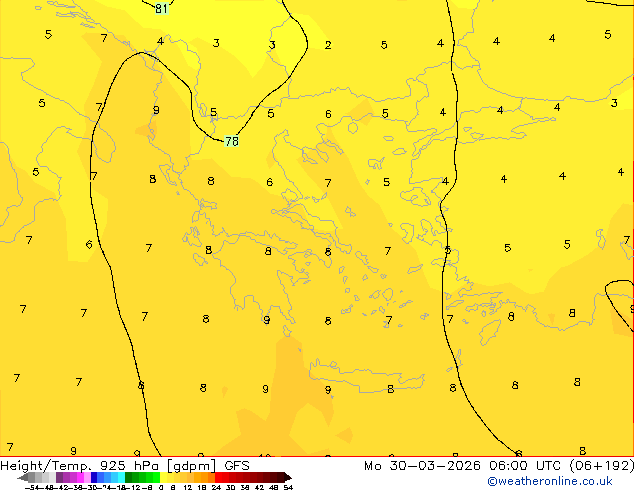Click the temperature value 2 on the map
This screenshot has height=490, width=634.
[x=328, y=45]
